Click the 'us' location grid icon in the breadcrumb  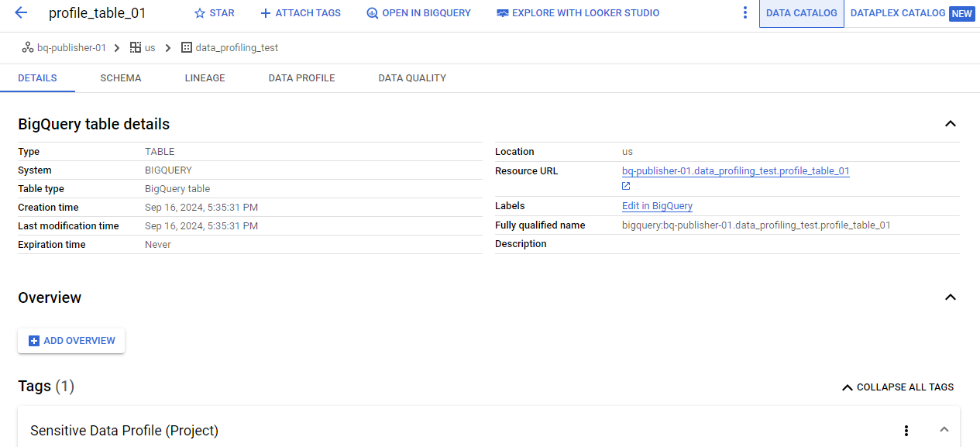tap(136, 47)
